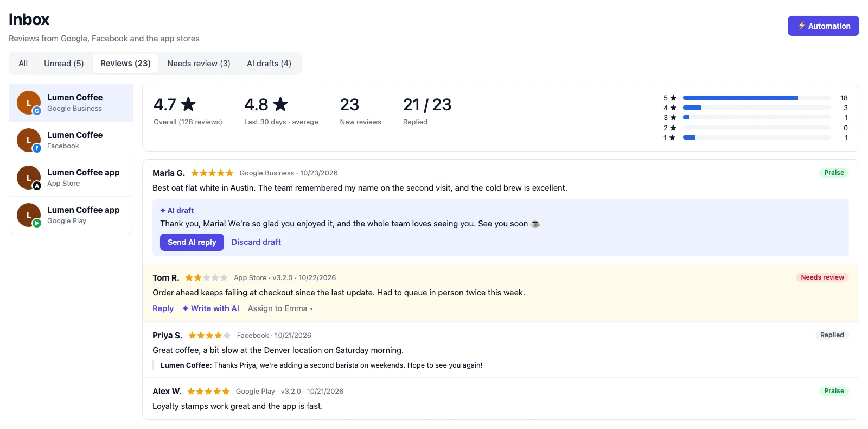Open the Automation button
The width and height of the screenshot is (868, 429).
pos(823,26)
